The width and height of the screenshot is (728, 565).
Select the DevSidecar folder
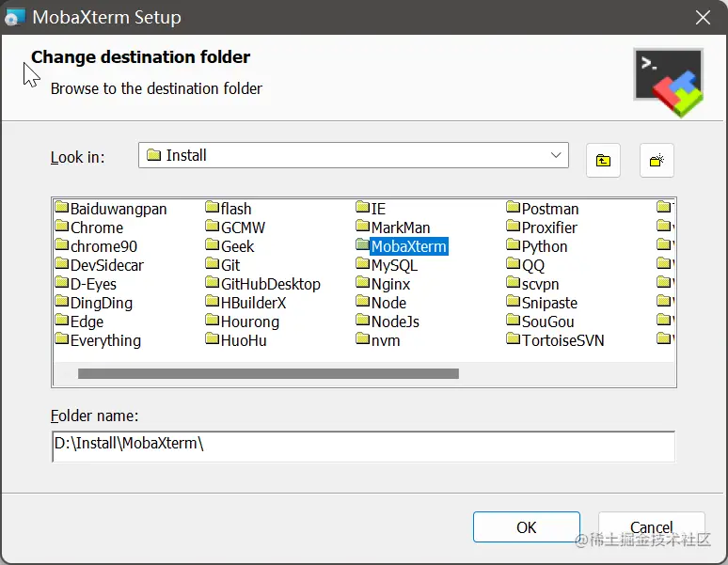click(x=100, y=265)
